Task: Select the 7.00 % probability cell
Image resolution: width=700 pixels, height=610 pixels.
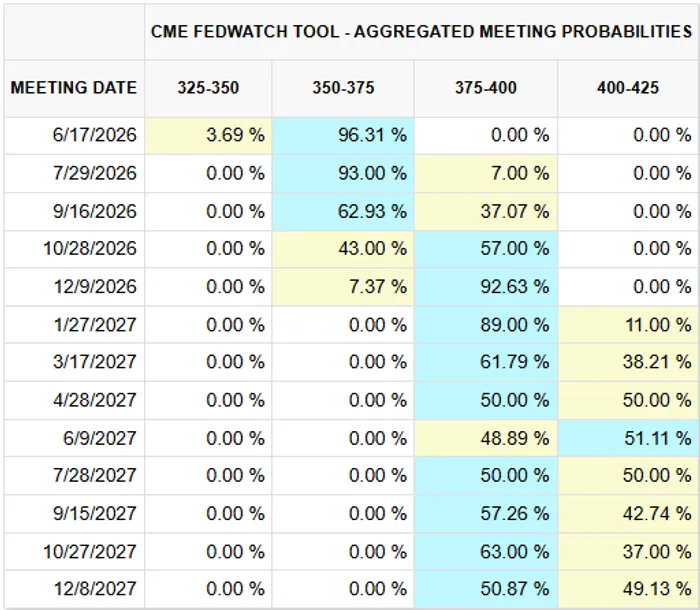Action: (x=486, y=174)
